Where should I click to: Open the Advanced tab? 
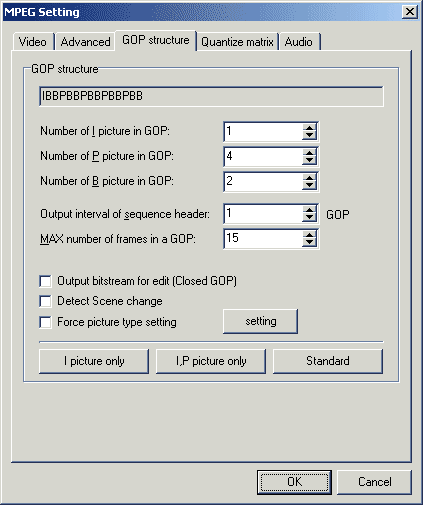pos(85,42)
